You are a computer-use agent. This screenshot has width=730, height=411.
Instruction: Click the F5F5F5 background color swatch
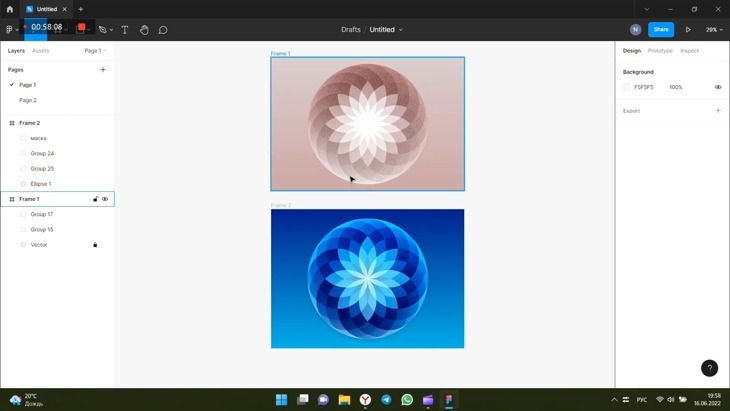point(628,87)
